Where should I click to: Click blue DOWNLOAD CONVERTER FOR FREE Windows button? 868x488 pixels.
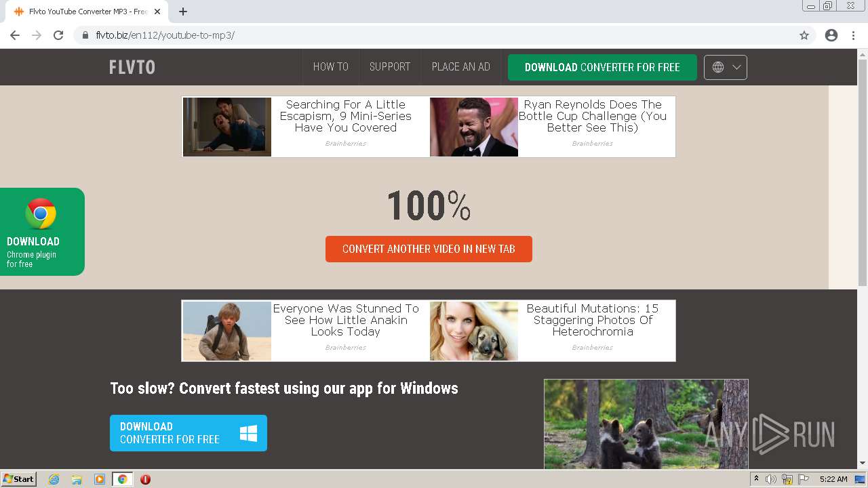189,433
